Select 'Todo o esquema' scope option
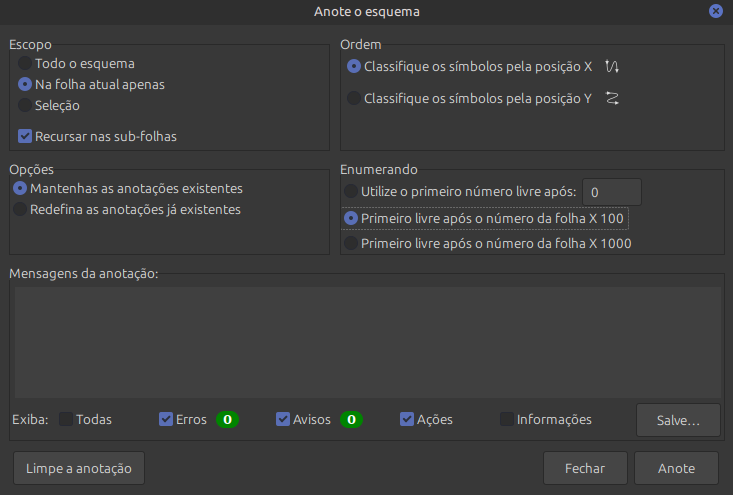Viewport: 733px width, 495px height. tap(26, 64)
